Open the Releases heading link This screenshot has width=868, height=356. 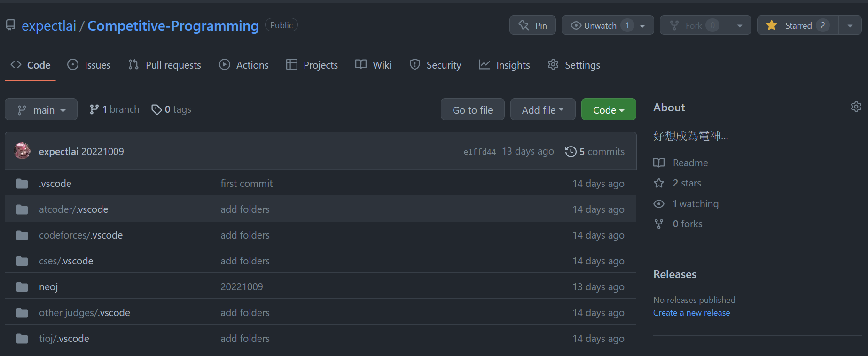(675, 274)
